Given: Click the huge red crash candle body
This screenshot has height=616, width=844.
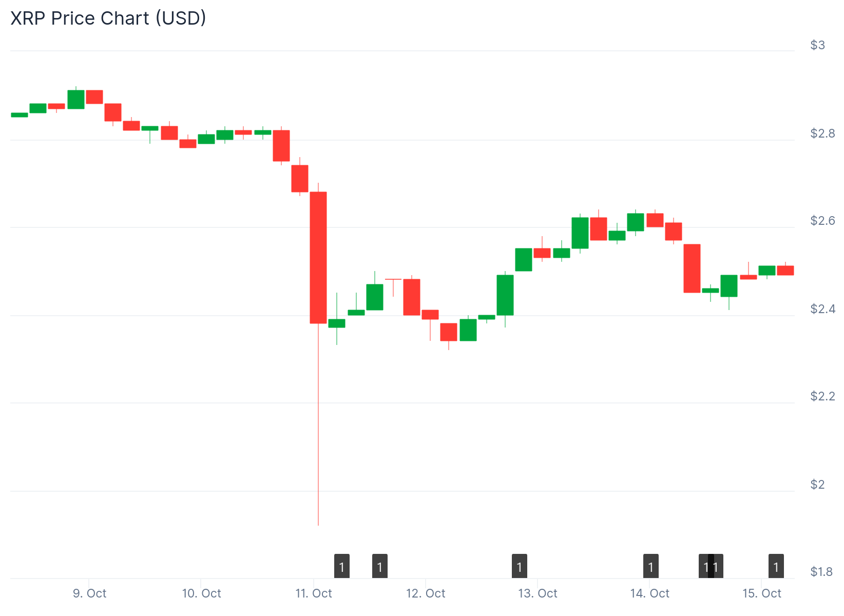Looking at the screenshot, I should pyautogui.click(x=318, y=257).
